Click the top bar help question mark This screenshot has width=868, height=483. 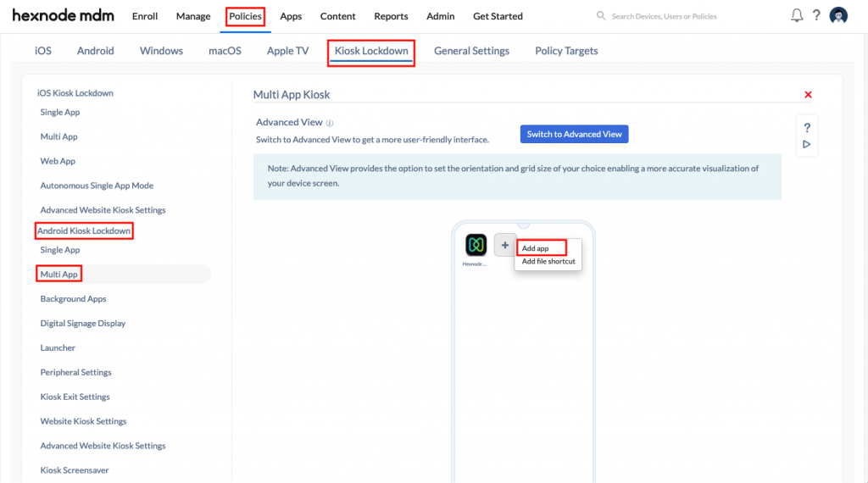(x=816, y=15)
